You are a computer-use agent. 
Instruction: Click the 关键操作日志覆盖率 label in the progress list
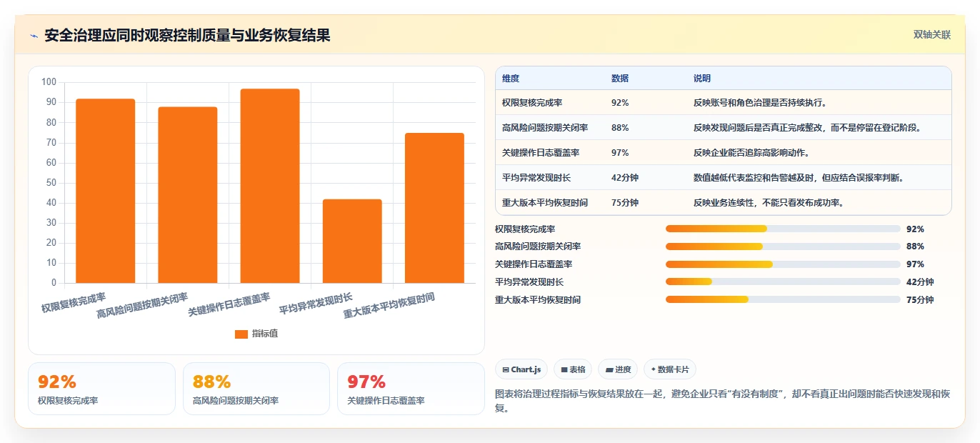534,264
